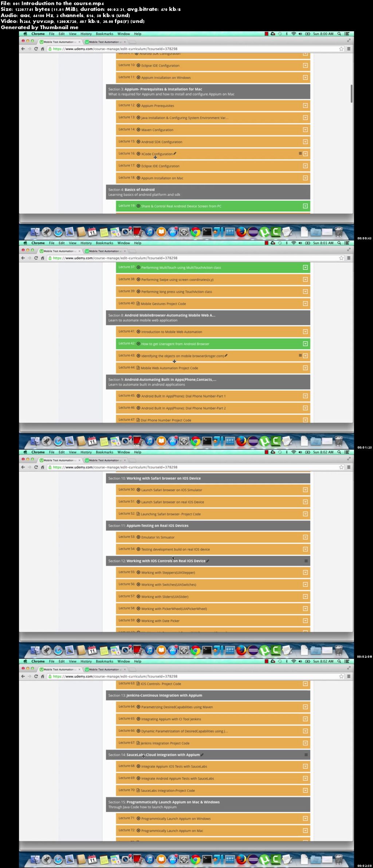373x868 pixels.
Task: Open History menu in the 8:00 AM frame
Action: 86,34
